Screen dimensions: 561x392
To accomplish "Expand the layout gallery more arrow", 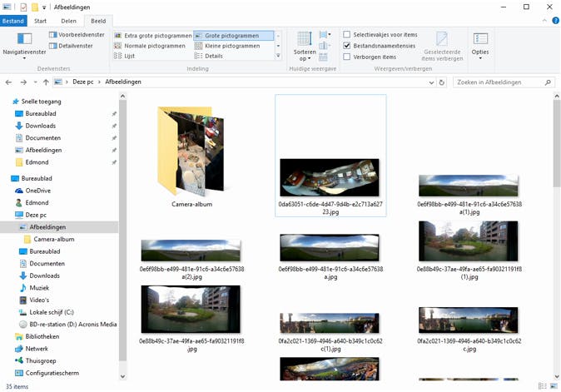I will 278,56.
